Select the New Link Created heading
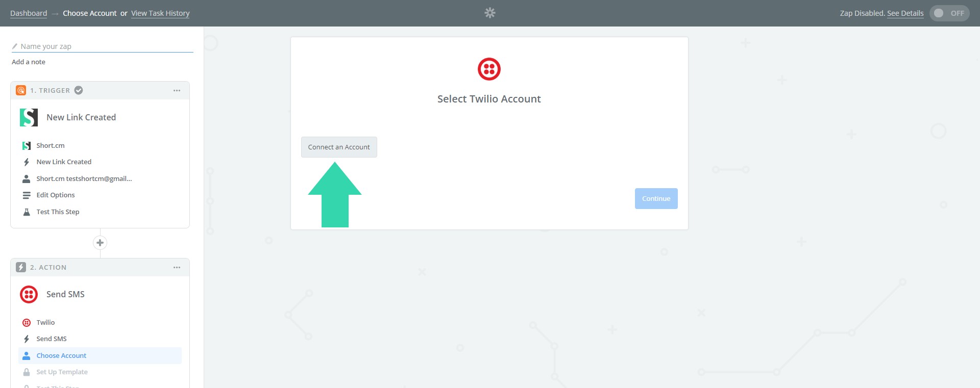 pos(81,117)
